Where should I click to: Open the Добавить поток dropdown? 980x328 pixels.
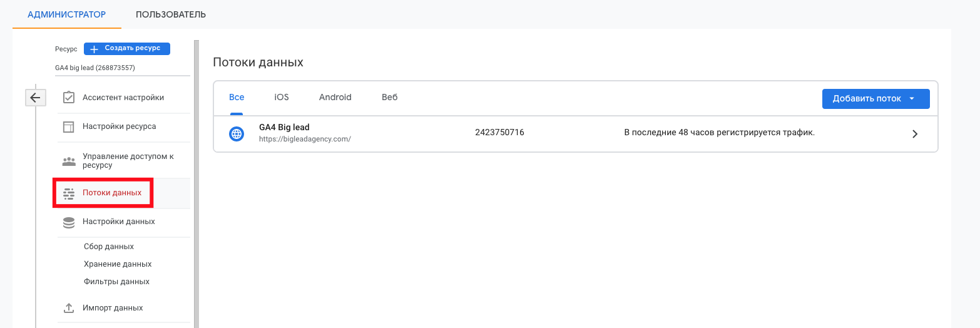tap(875, 99)
